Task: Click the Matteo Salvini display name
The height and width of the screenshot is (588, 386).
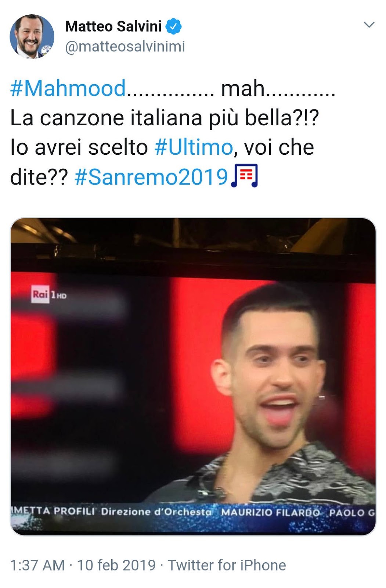Action: (x=113, y=26)
